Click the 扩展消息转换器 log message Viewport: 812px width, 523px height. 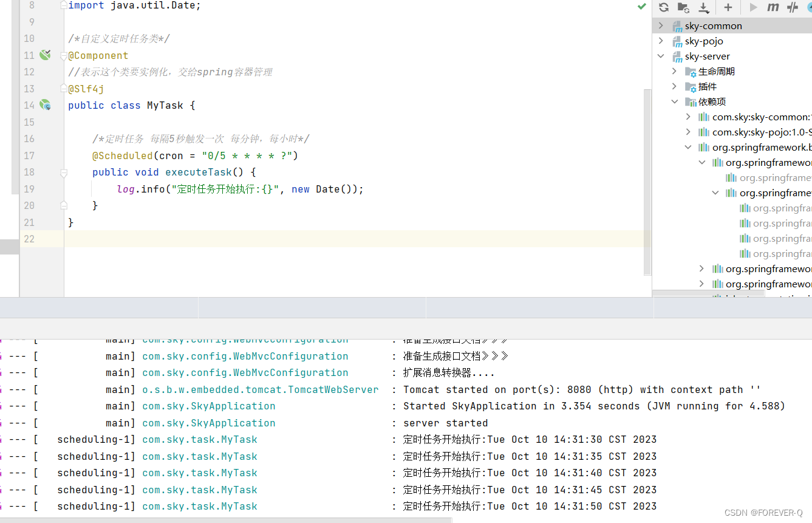point(449,372)
